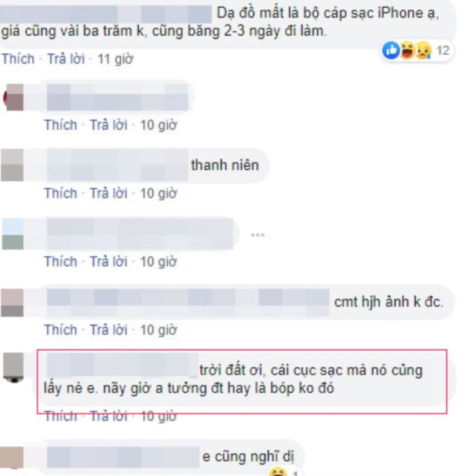Like the 'trời đất ơi' comment
Image resolution: width=471 pixels, height=476 pixels.
coord(60,416)
